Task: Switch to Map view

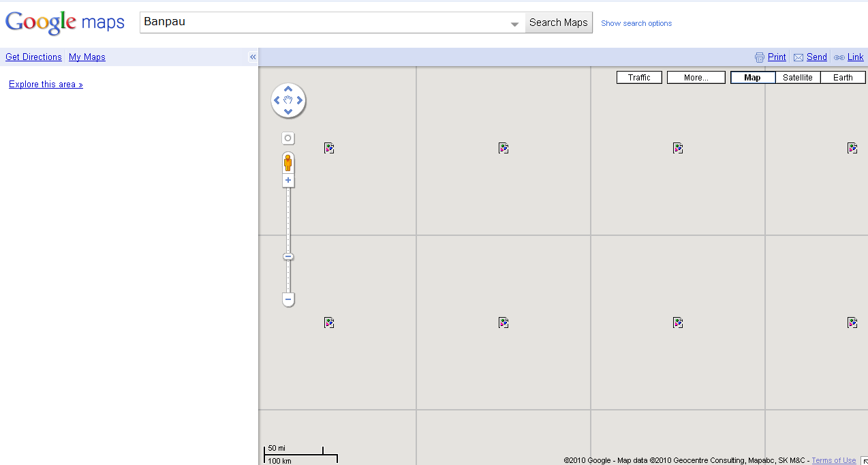Action: (753, 78)
